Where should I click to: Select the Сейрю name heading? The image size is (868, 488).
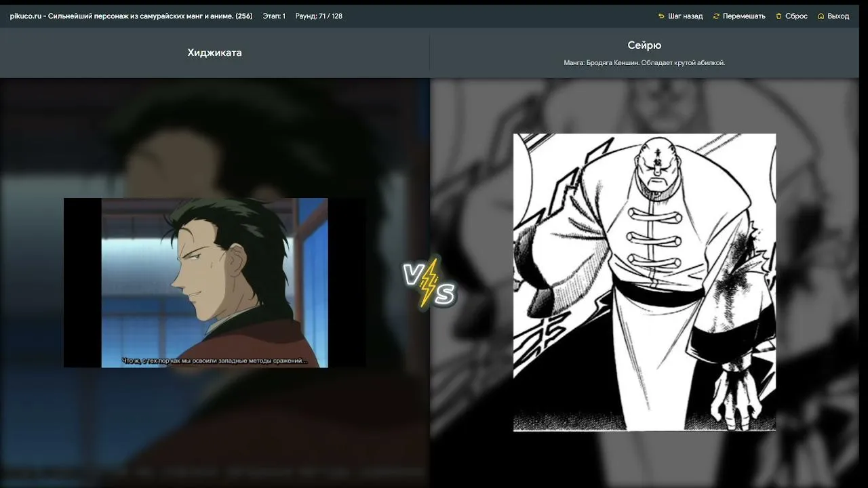tap(644, 45)
